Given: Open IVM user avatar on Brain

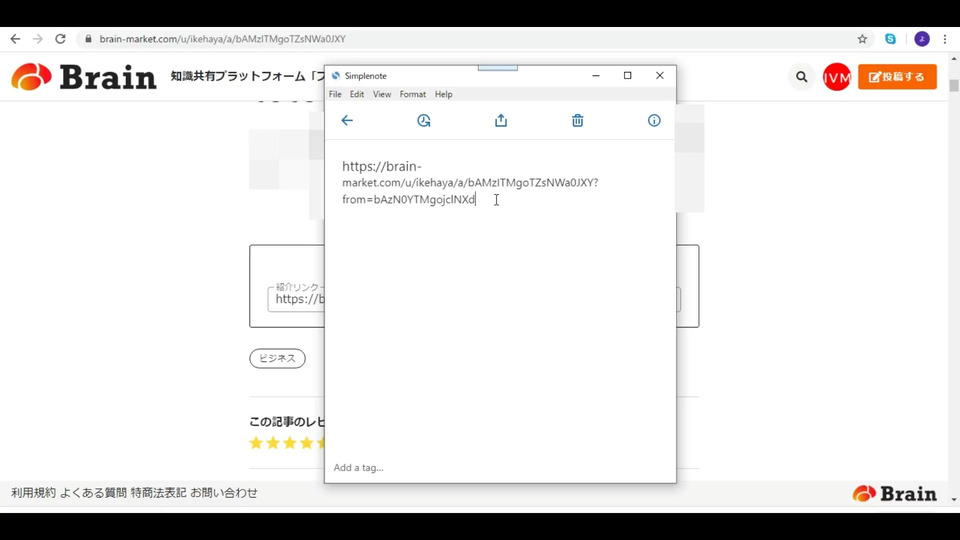Looking at the screenshot, I should 837,77.
